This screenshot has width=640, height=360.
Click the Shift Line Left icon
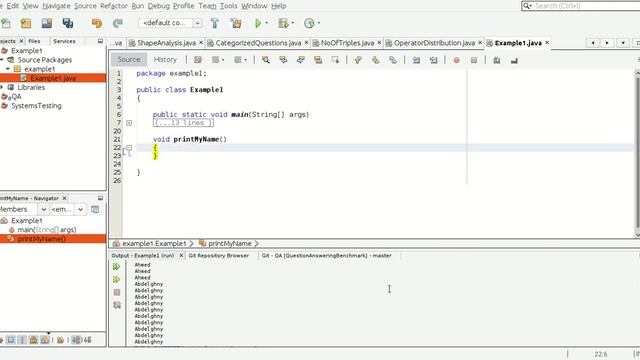[x=416, y=60]
